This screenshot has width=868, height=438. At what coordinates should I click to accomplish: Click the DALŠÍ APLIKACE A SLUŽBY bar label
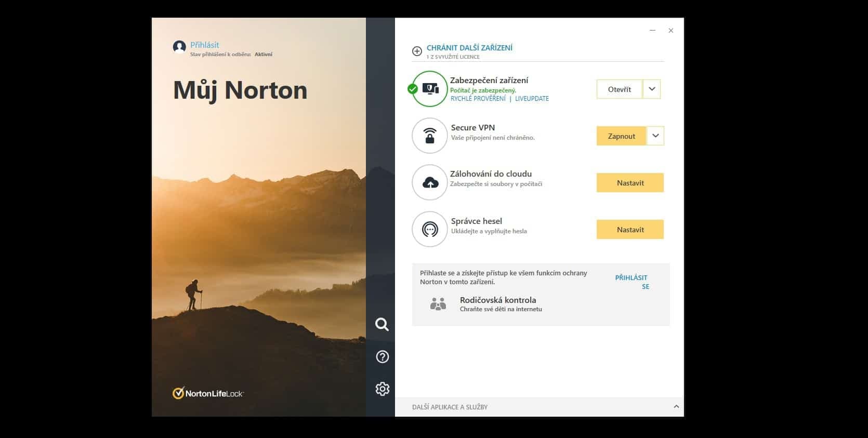point(450,407)
